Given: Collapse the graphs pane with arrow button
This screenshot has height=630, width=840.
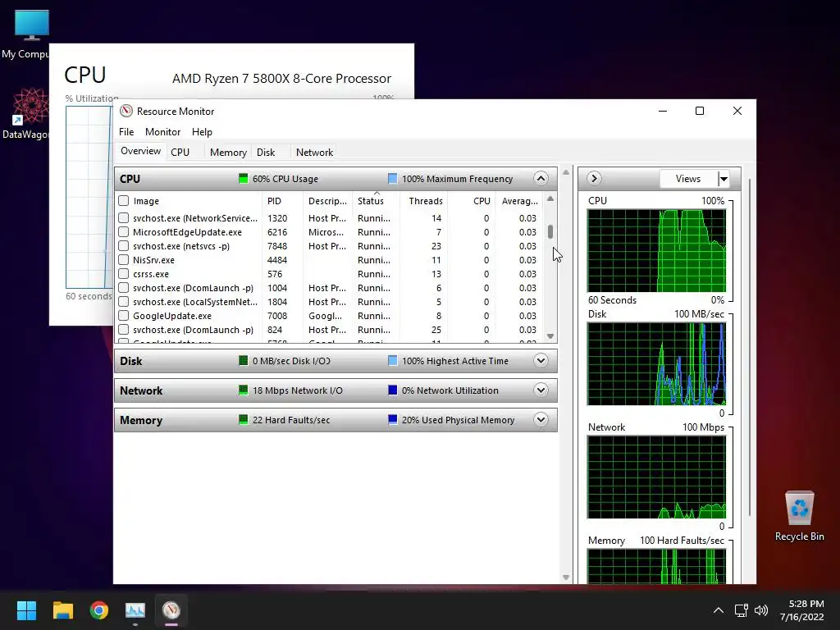Looking at the screenshot, I should tap(594, 178).
